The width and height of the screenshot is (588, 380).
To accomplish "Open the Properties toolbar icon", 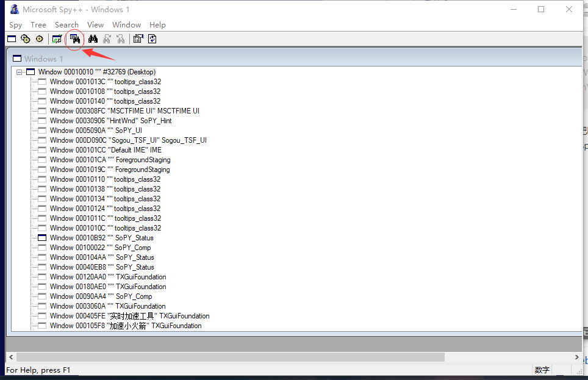I will (138, 39).
